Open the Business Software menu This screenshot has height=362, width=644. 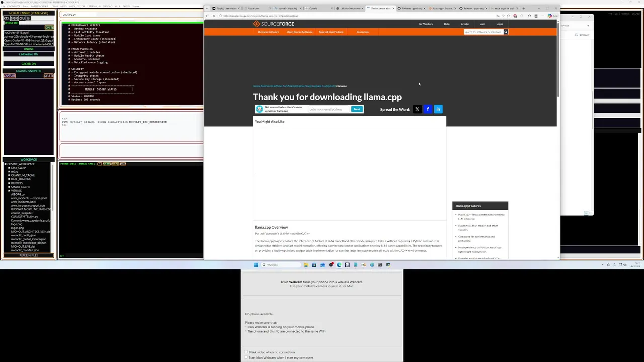point(268,32)
